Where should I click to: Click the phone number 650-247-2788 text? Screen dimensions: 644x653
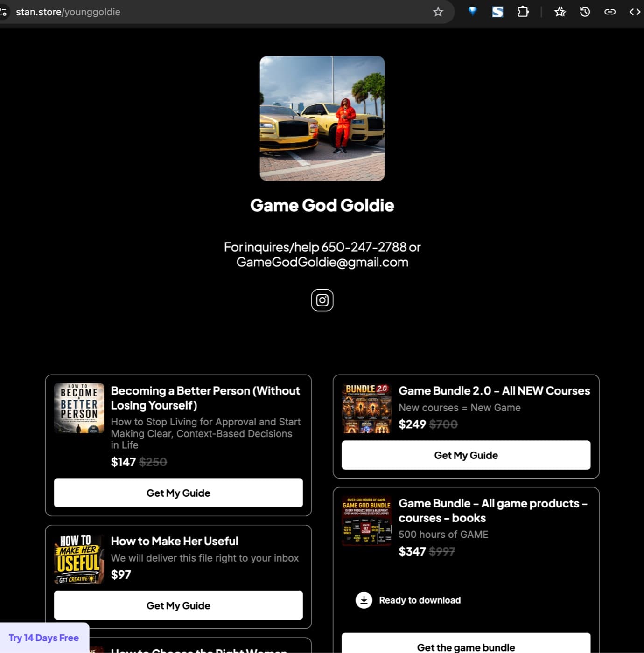coord(364,247)
